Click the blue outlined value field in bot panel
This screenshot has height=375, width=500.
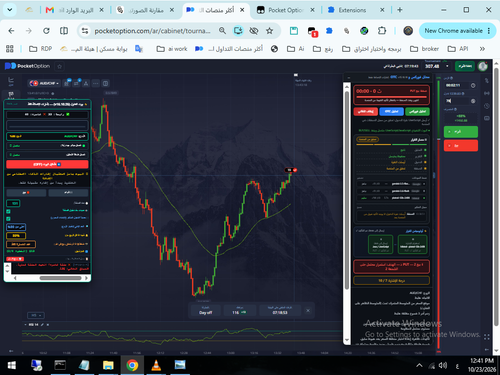pyautogui.click(x=16, y=227)
